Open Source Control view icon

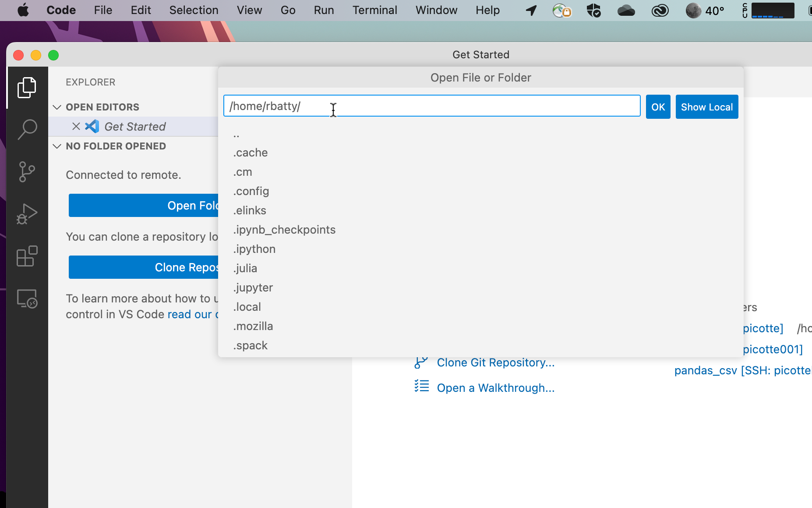point(27,171)
